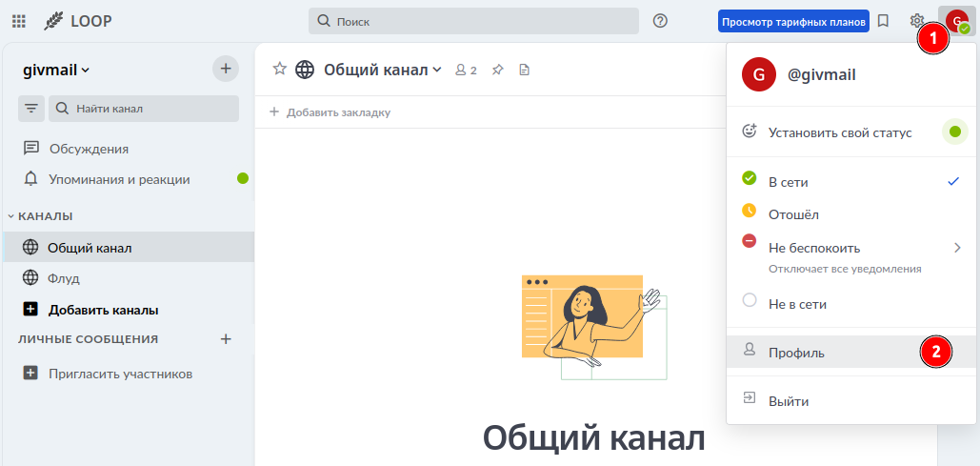Set status to Не в сети
980x466 pixels.
coord(796,304)
